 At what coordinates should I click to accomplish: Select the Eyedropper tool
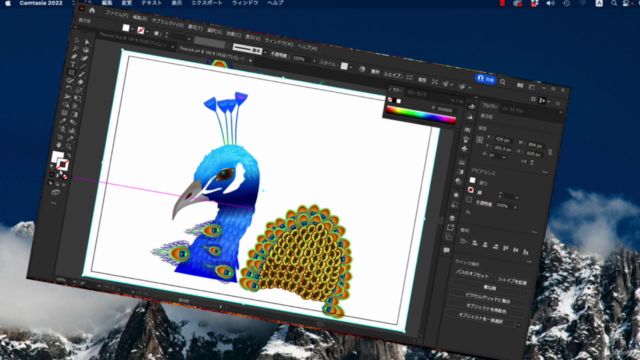63,120
